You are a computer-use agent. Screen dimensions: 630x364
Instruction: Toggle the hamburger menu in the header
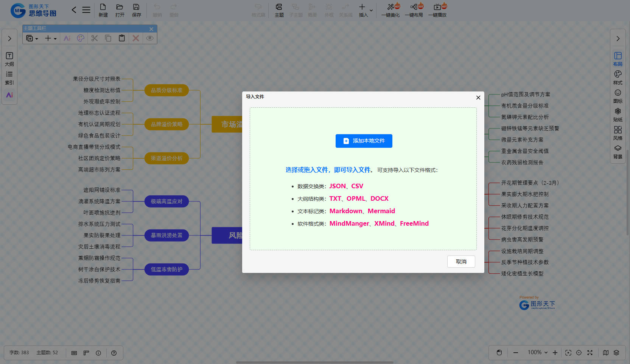(x=86, y=10)
